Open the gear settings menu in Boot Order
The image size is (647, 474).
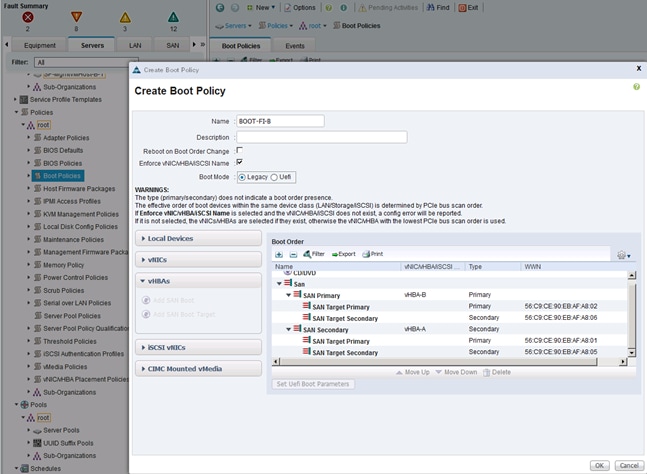[623, 255]
